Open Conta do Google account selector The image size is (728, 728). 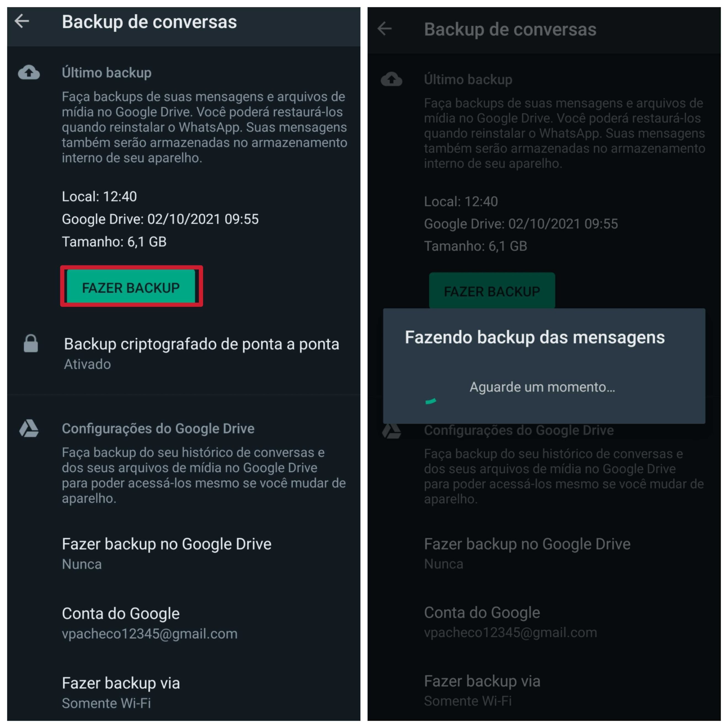(x=184, y=623)
